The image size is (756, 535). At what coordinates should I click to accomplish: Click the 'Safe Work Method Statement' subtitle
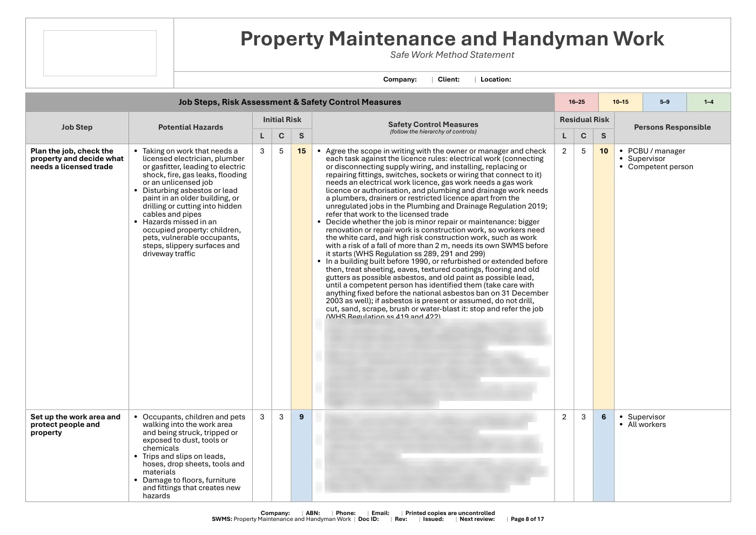pyautogui.click(x=452, y=55)
